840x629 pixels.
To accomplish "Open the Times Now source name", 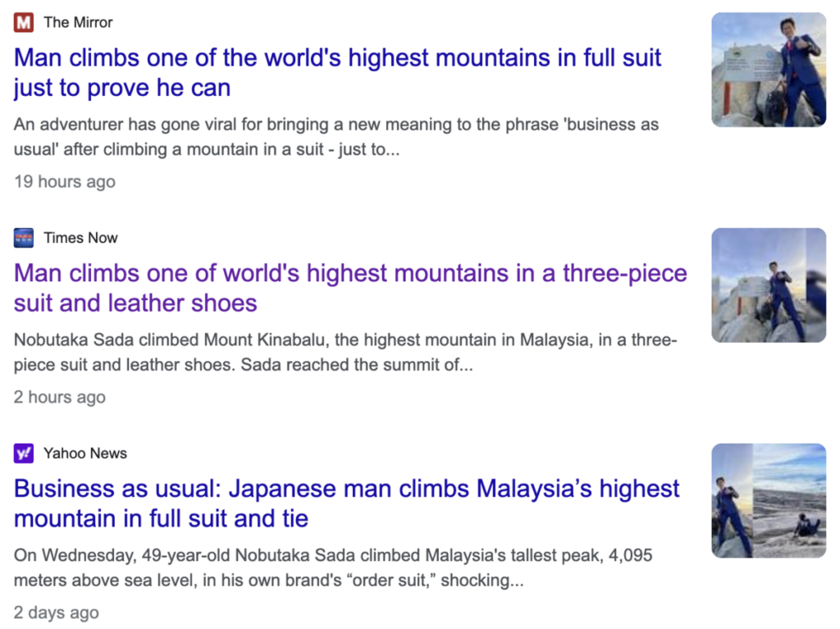I will point(80,238).
